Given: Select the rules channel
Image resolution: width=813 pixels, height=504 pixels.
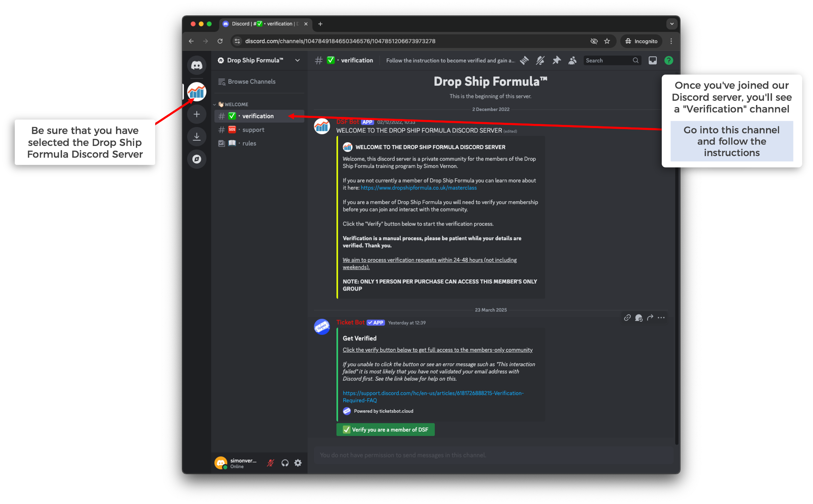Looking at the screenshot, I should pyautogui.click(x=249, y=143).
